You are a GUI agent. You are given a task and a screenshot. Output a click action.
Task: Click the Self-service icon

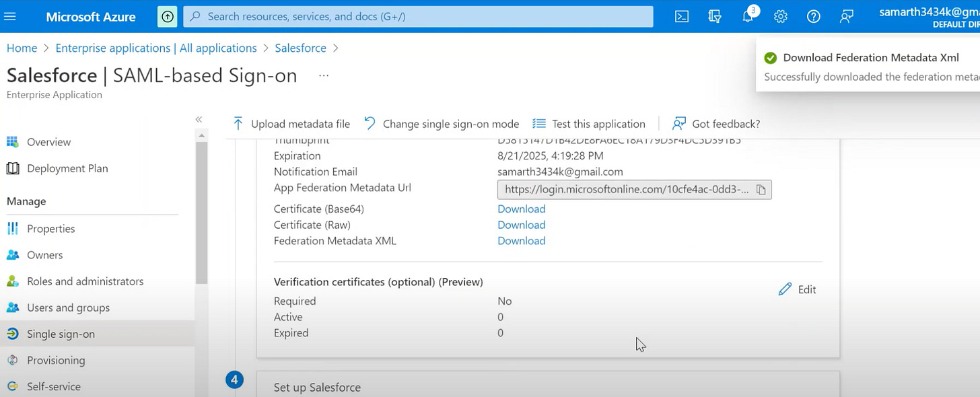point(12,386)
